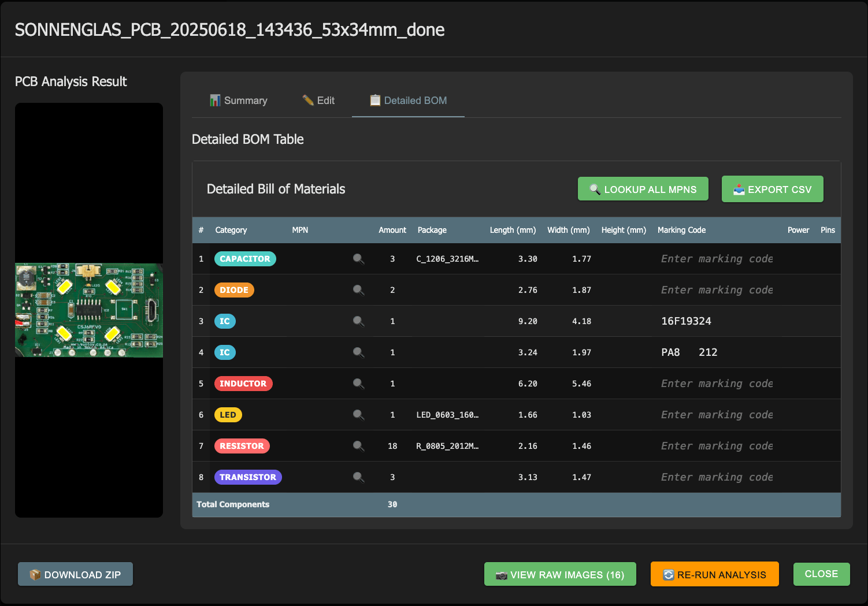Edit the marking code field showing 16F19324
This screenshot has height=606, width=868.
coord(717,321)
